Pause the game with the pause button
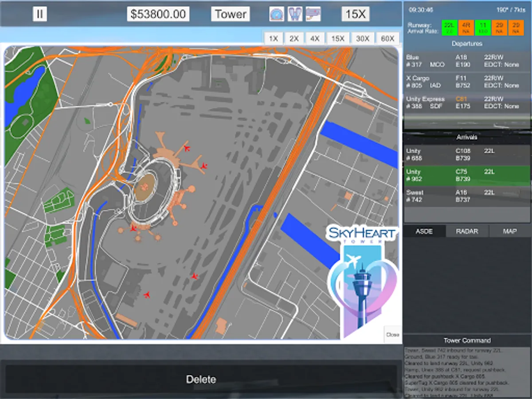 [x=39, y=14]
